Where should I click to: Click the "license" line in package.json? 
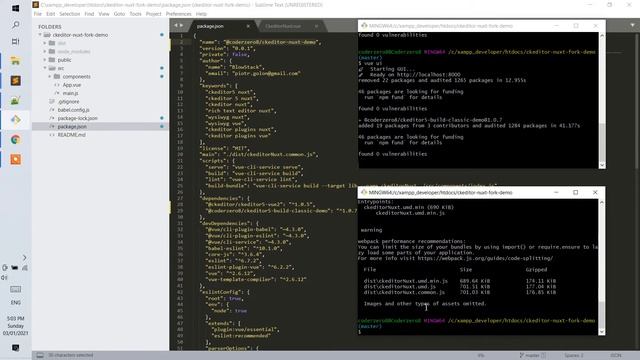224,148
